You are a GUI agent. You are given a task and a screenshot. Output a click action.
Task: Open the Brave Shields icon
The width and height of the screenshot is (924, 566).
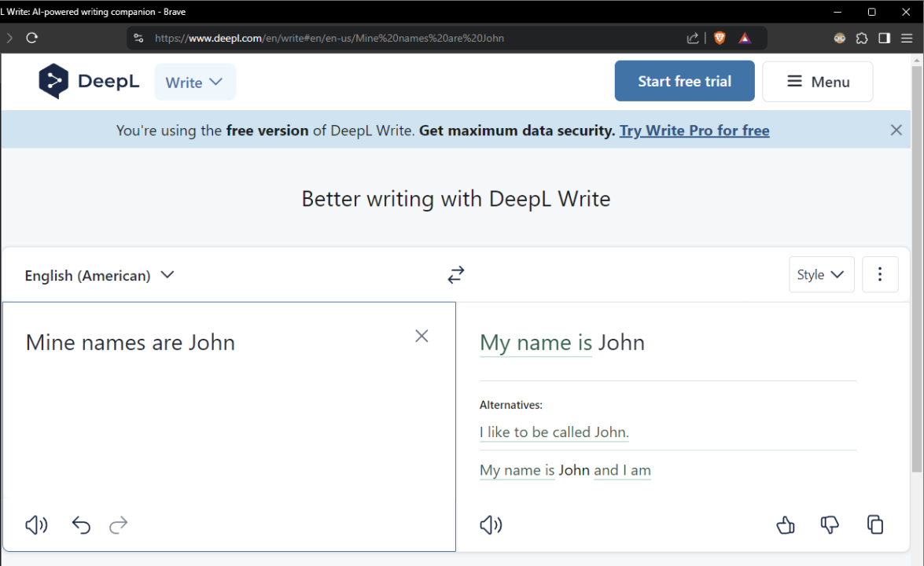click(719, 37)
